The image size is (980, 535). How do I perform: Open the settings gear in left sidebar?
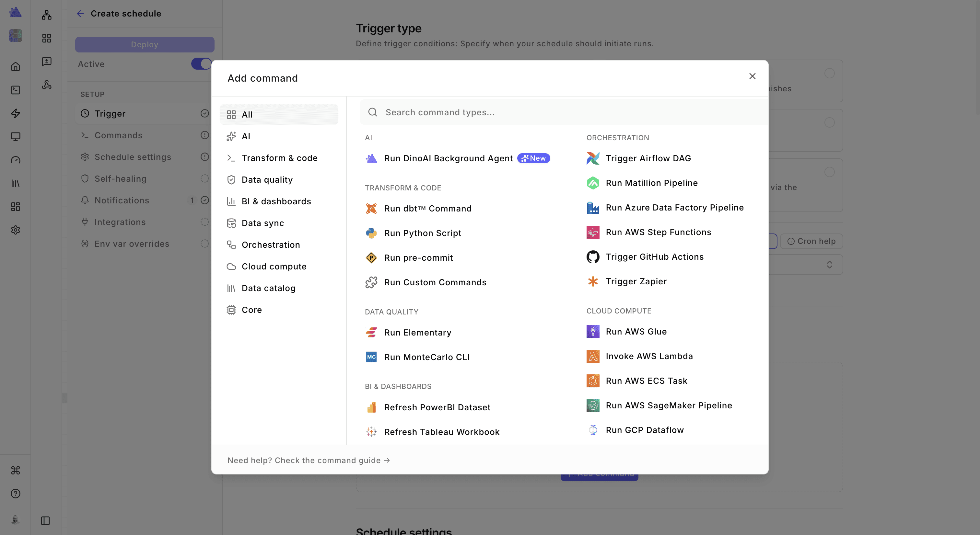pyautogui.click(x=16, y=230)
